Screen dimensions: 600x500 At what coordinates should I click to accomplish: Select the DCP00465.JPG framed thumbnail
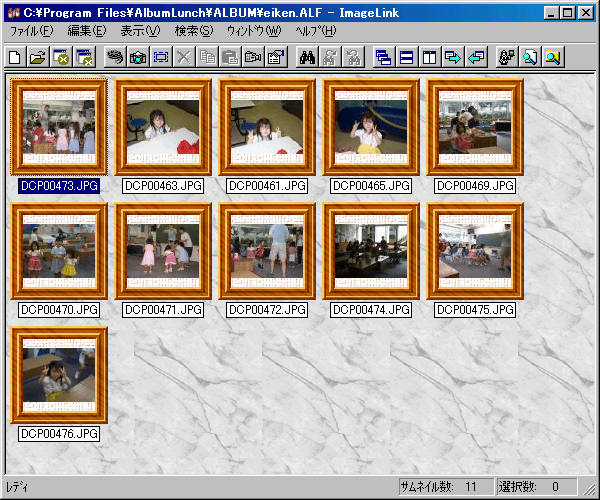point(371,127)
